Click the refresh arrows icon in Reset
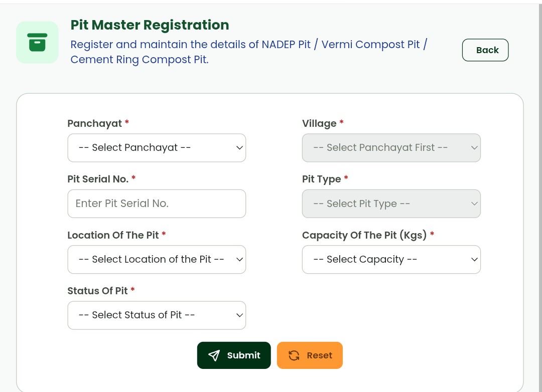 click(294, 355)
